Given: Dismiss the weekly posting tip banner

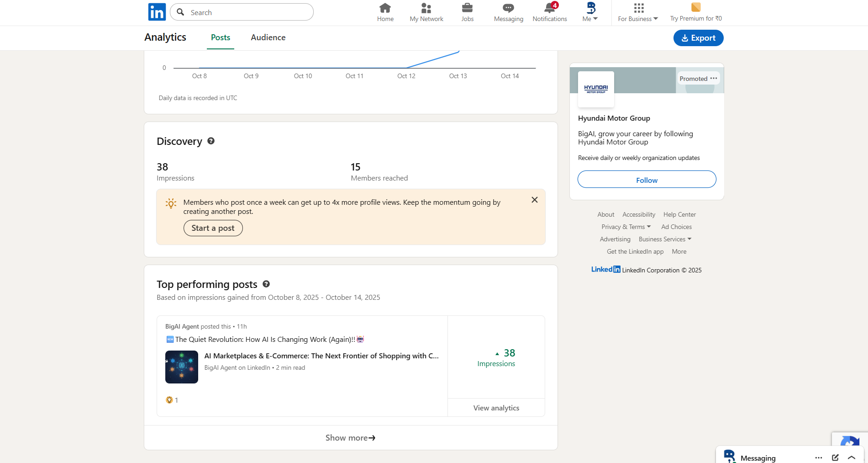Looking at the screenshot, I should (x=534, y=200).
